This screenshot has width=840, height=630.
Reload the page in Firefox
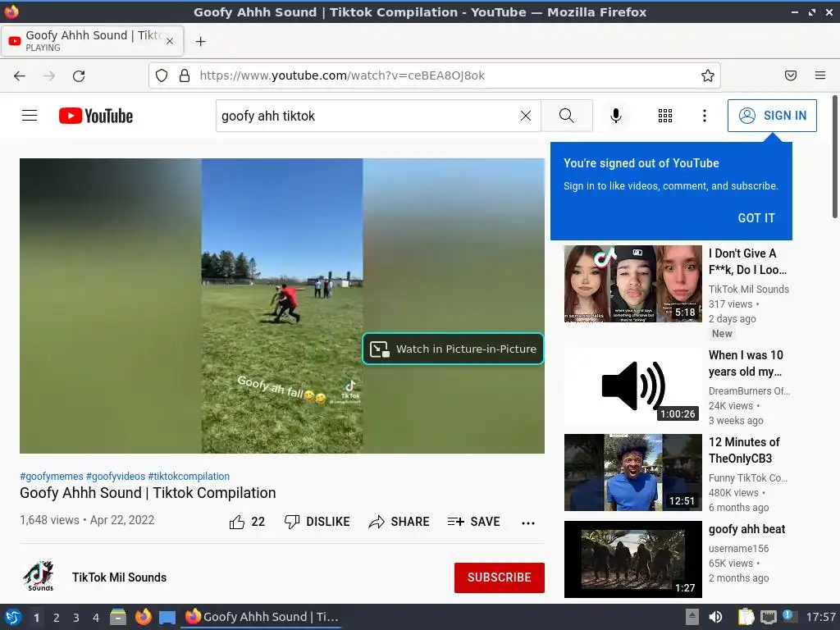[x=79, y=76]
